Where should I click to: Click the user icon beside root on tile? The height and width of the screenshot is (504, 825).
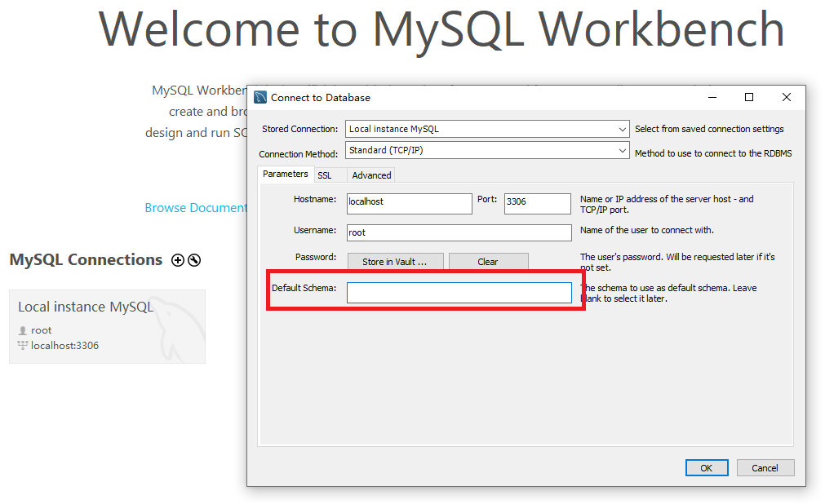pyautogui.click(x=23, y=330)
